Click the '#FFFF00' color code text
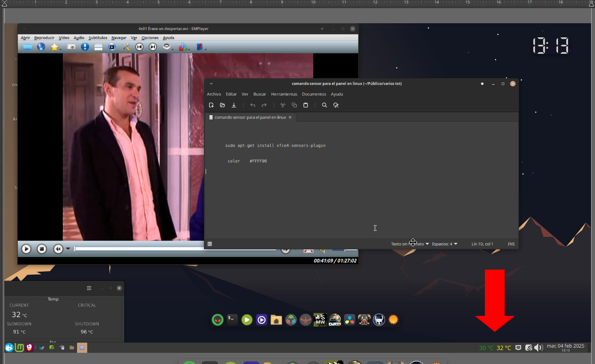Viewport: 595px width, 364px height. click(x=258, y=161)
